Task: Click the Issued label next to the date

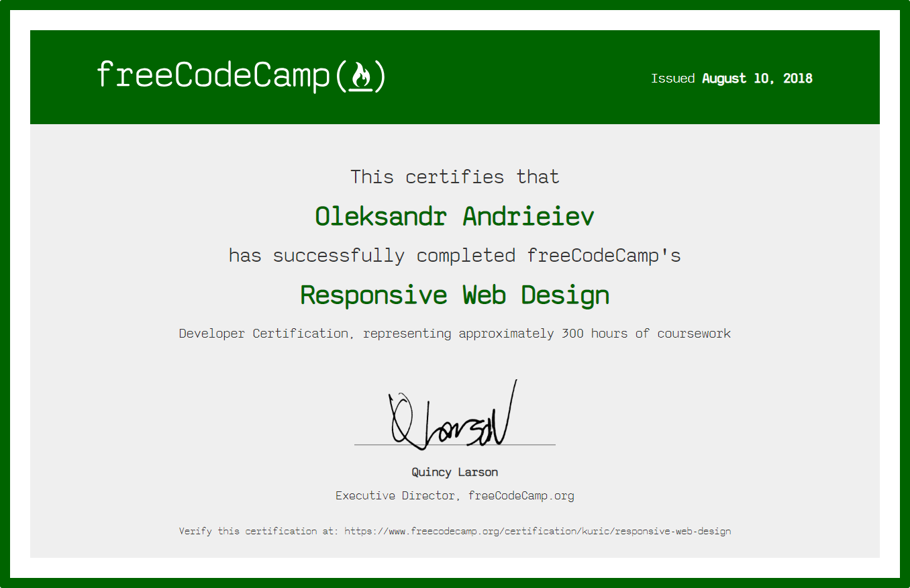Action: (672, 79)
